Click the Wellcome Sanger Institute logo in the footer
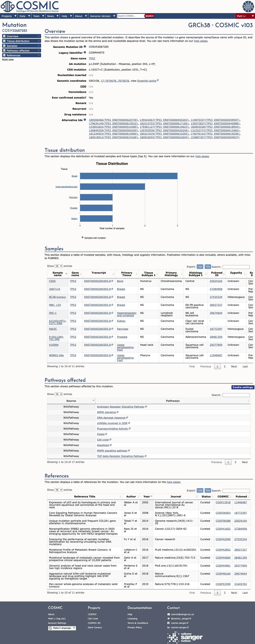Screen dimensions: 255x644 (185, 637)
